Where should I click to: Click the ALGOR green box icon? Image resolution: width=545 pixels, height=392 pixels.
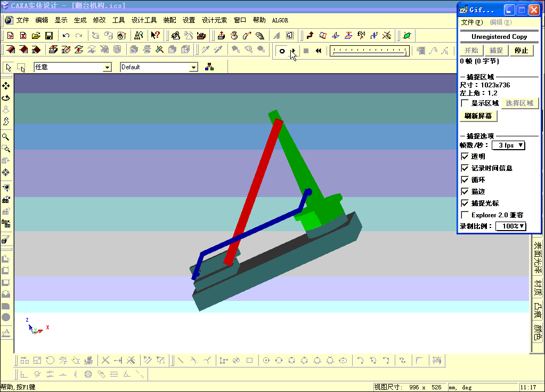pyautogui.click(x=407, y=36)
